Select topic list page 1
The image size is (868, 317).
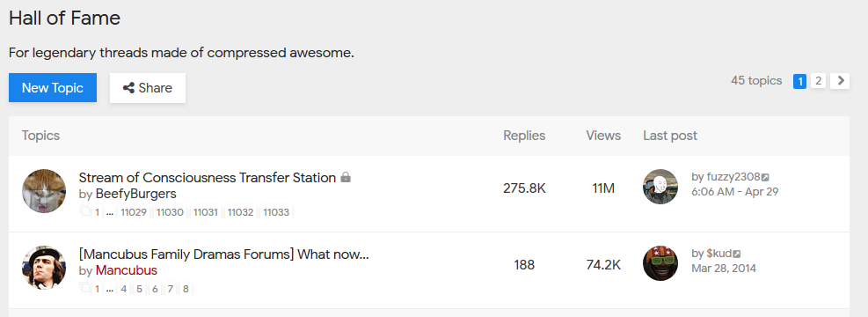[799, 81]
